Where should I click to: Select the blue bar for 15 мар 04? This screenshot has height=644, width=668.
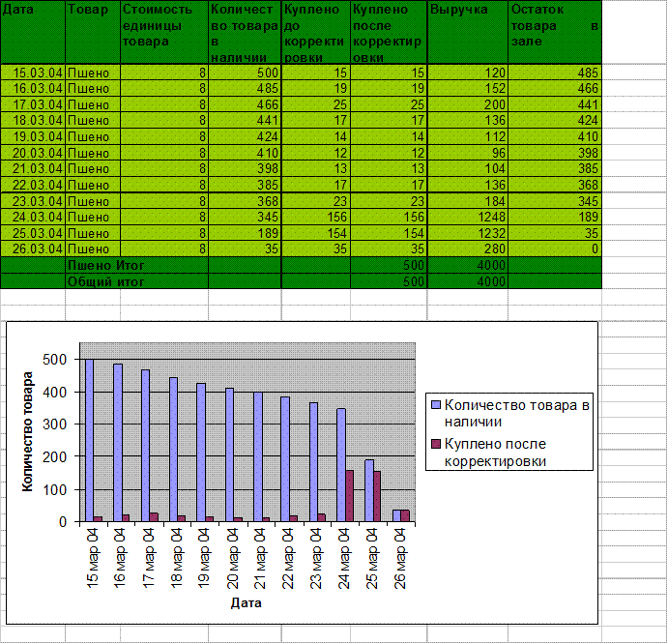pos(90,440)
